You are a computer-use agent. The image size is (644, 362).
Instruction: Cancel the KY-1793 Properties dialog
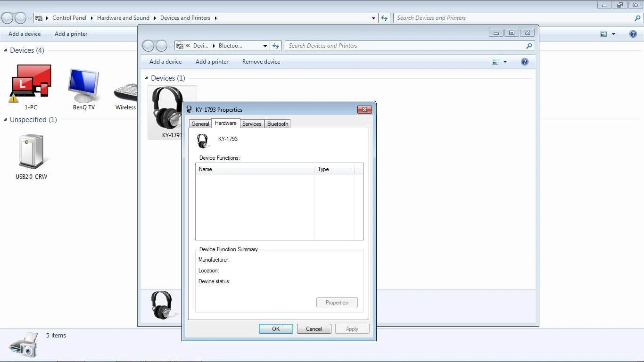point(314,329)
